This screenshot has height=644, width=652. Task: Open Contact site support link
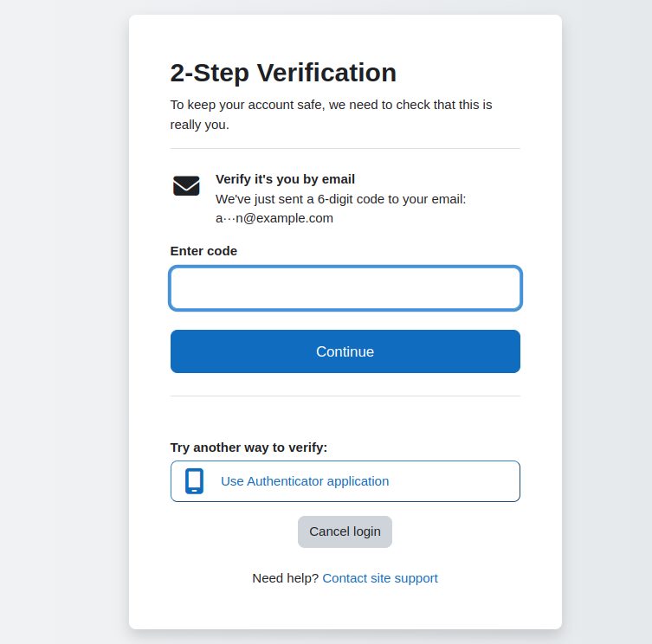(x=380, y=578)
